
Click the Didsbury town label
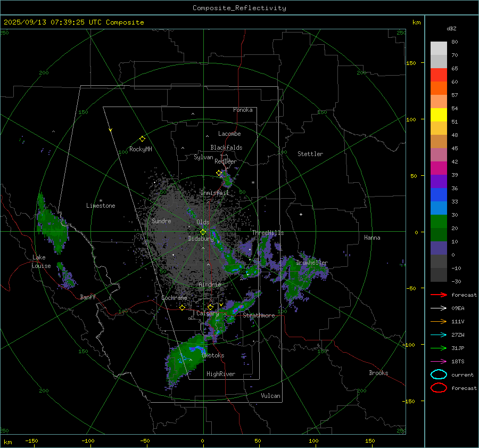click(x=201, y=239)
